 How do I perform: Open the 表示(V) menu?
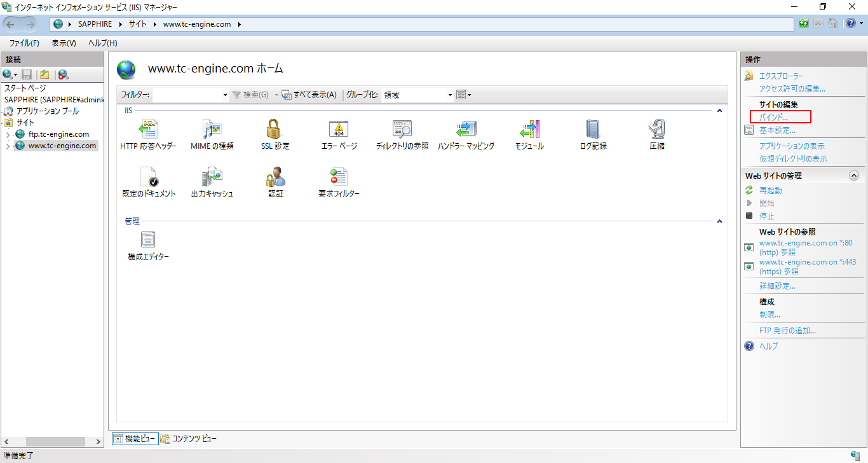64,43
